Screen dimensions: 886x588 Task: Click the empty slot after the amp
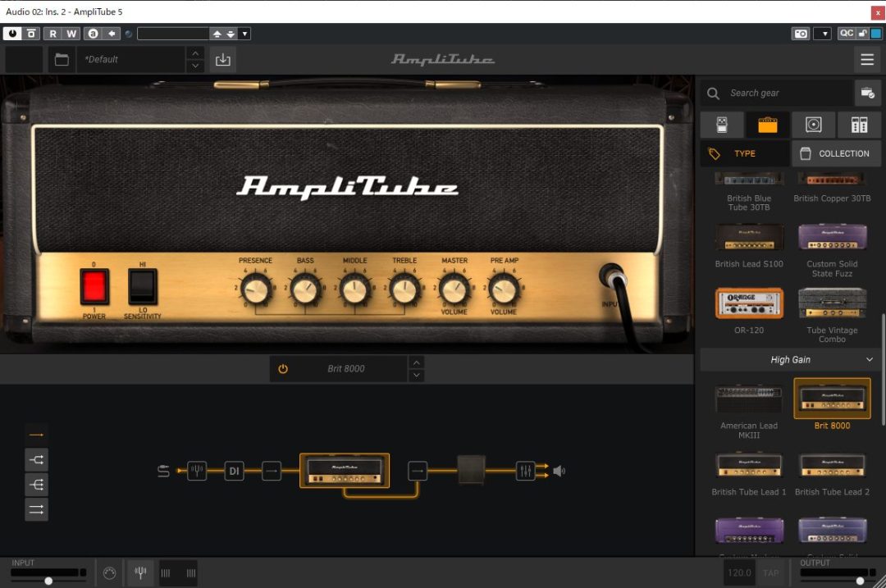417,471
